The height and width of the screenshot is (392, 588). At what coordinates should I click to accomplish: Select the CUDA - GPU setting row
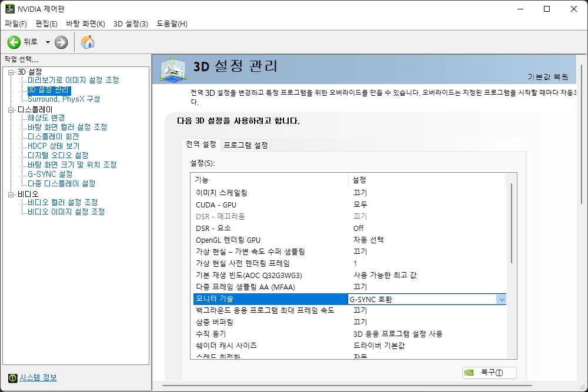click(349, 205)
